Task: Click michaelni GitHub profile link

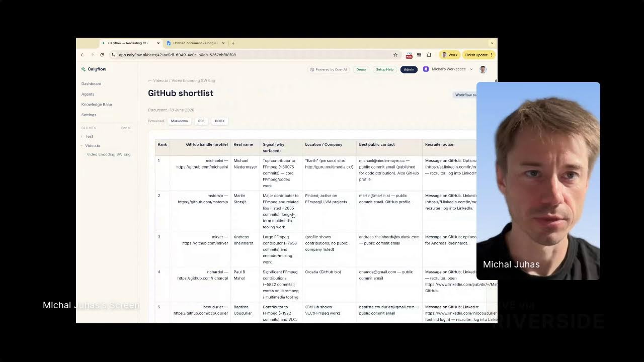Action: point(202,167)
